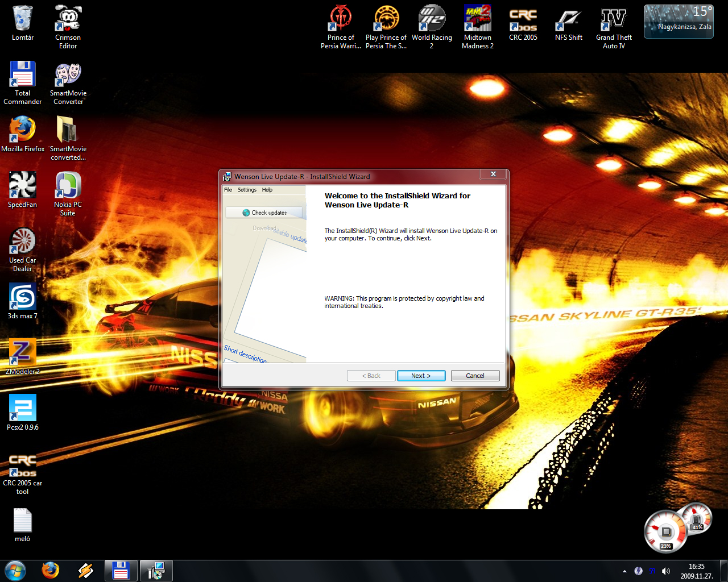The height and width of the screenshot is (582, 728).
Task: Select the ZModeler2 desktop icon
Action: coord(23,357)
